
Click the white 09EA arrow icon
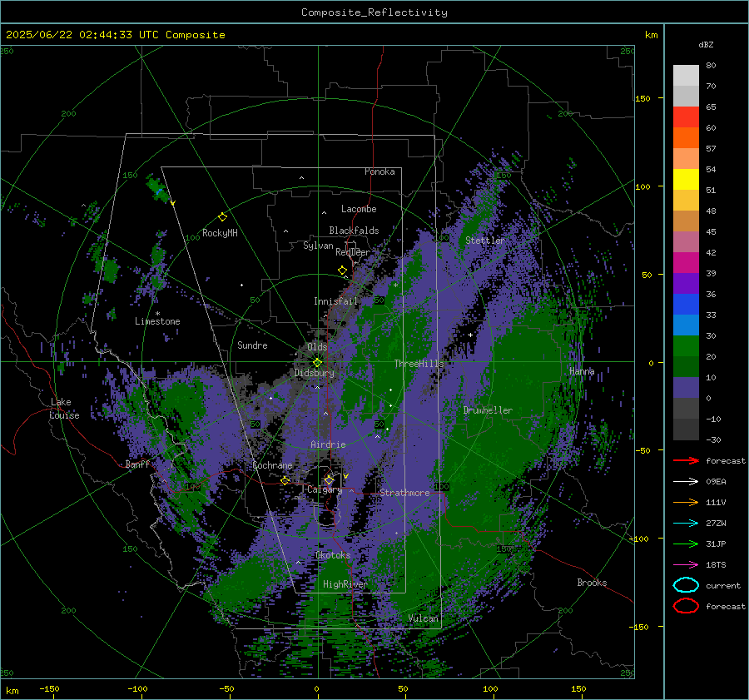(686, 481)
